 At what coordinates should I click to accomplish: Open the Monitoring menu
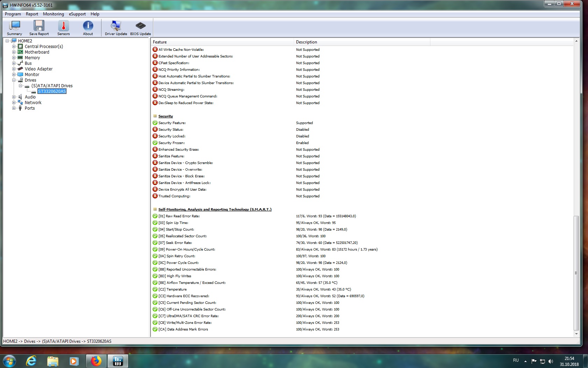pyautogui.click(x=54, y=14)
